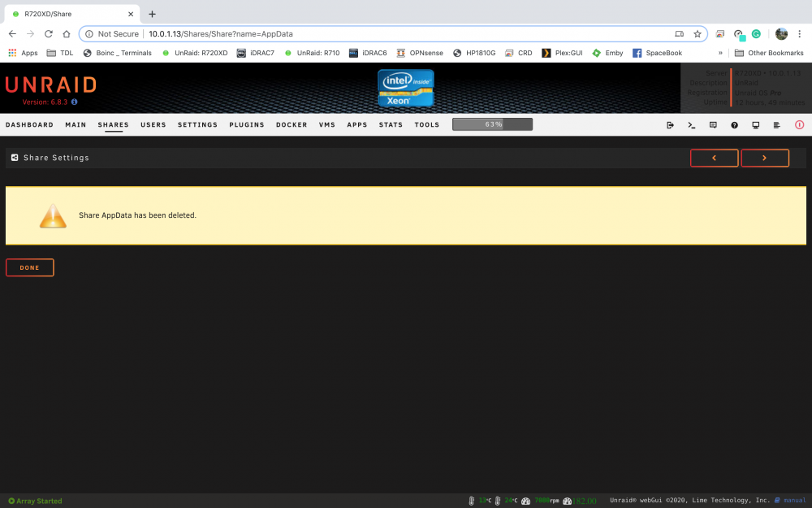Click the R720XD/Share browser tab

click(72, 14)
